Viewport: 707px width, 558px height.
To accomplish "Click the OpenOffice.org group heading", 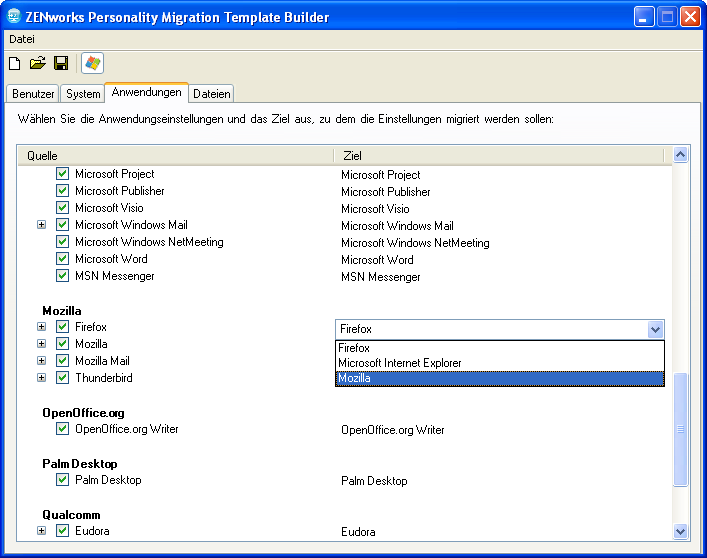I will (x=83, y=413).
